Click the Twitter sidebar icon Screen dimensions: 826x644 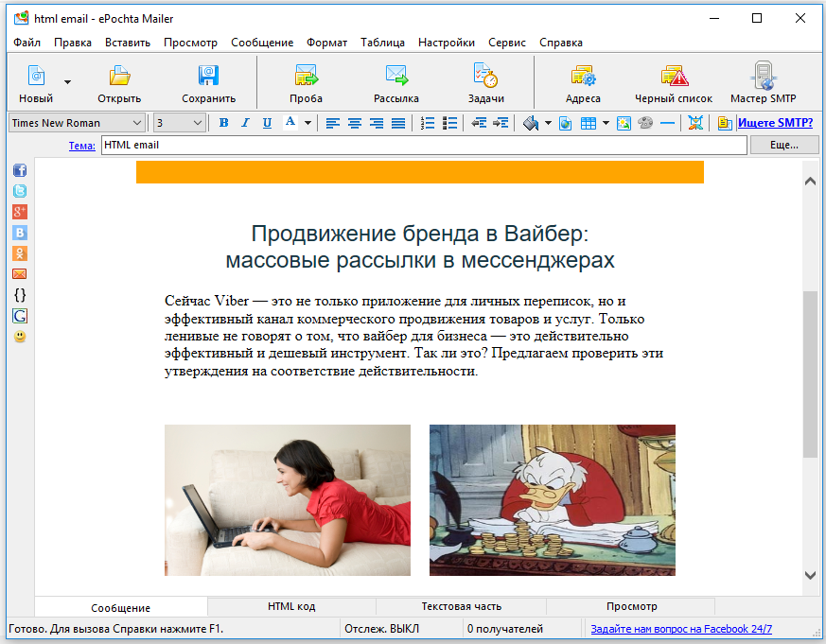pyautogui.click(x=20, y=191)
